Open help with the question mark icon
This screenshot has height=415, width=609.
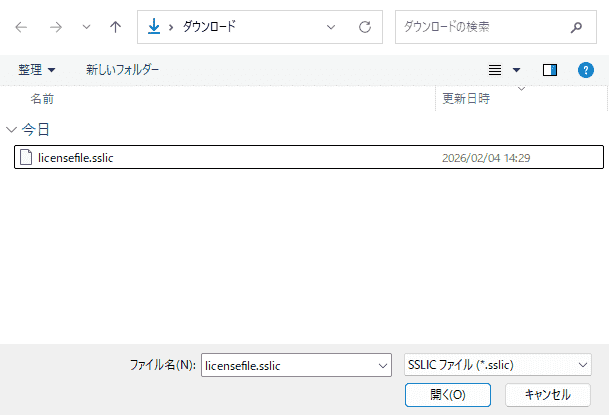pyautogui.click(x=587, y=70)
